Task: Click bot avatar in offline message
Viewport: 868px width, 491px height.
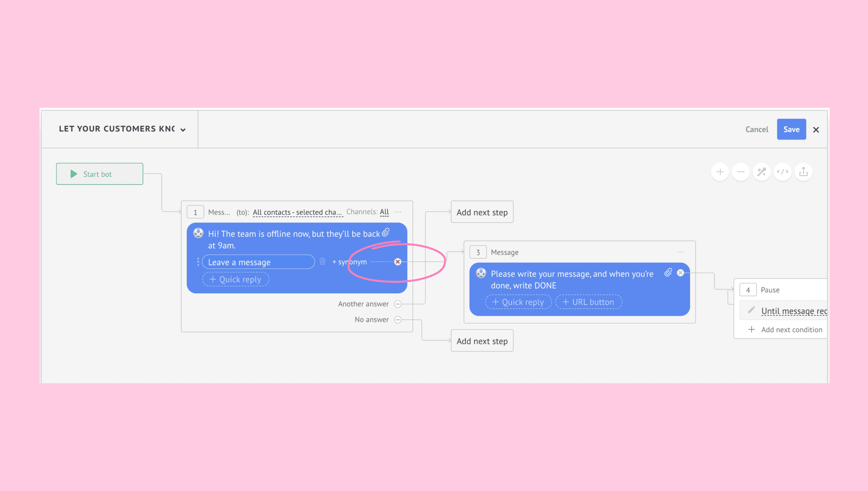Action: click(x=198, y=233)
